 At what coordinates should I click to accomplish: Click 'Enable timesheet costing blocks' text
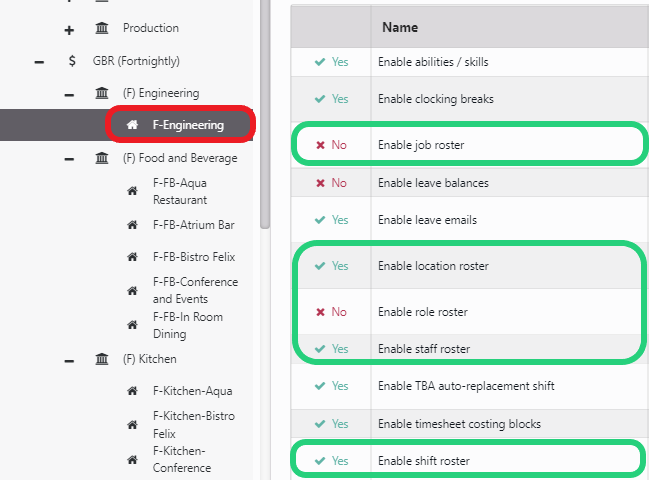(459, 424)
